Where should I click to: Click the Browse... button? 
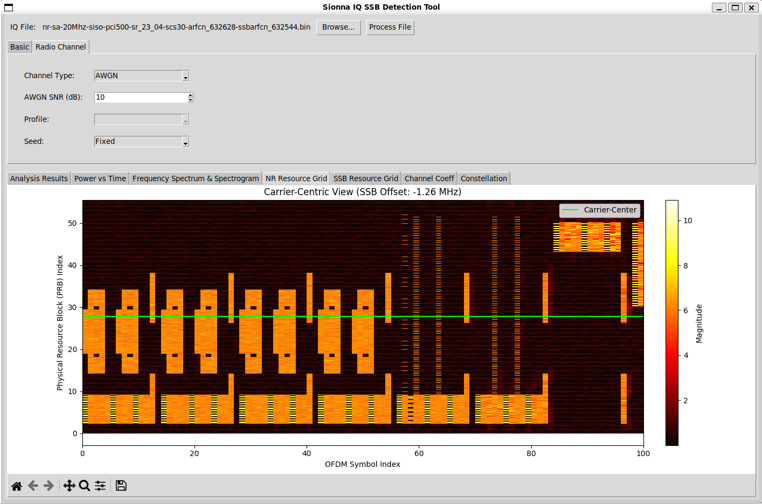coord(338,27)
